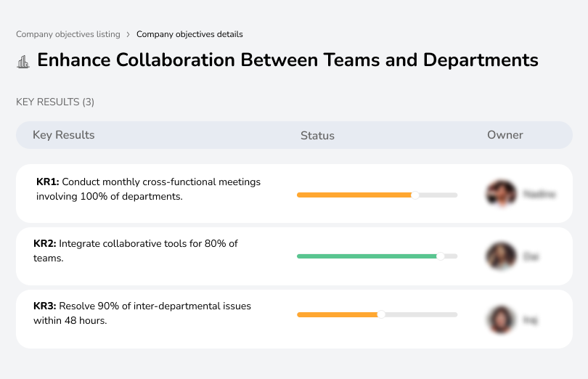This screenshot has height=379, width=588.
Task: Click the KEY RESULTS (3) section label
Action: coord(55,102)
